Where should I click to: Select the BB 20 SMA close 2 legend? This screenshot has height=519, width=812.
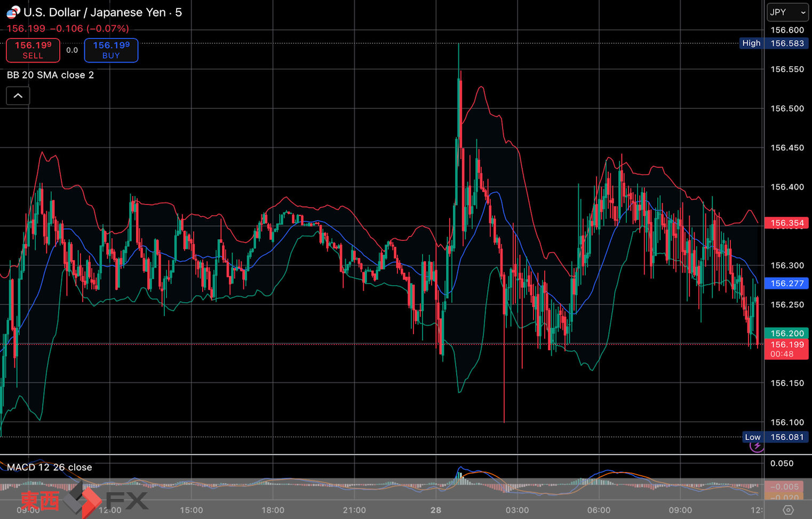50,75
